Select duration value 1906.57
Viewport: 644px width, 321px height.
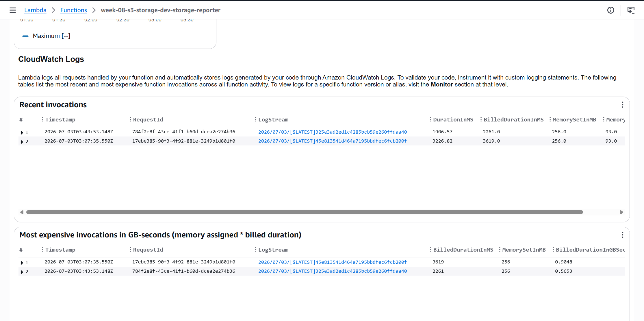click(x=442, y=132)
